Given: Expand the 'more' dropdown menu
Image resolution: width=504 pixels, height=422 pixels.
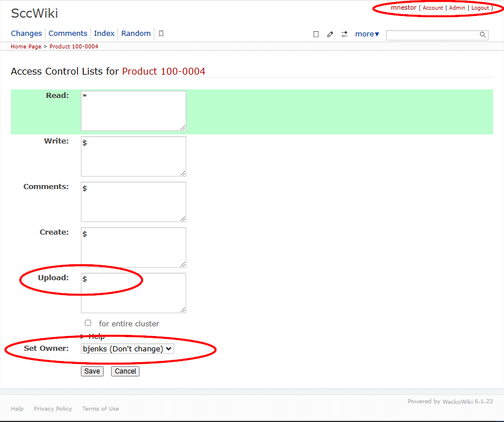Looking at the screenshot, I should (x=367, y=34).
